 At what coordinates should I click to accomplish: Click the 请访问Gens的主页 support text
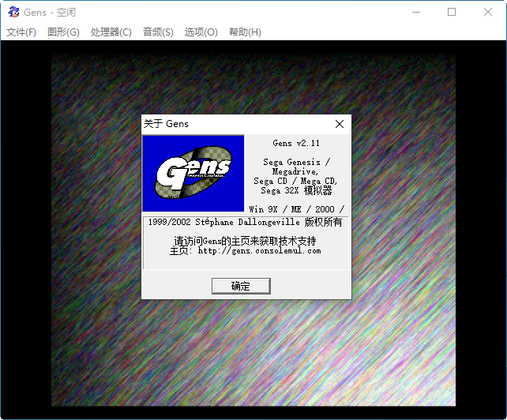(245, 241)
